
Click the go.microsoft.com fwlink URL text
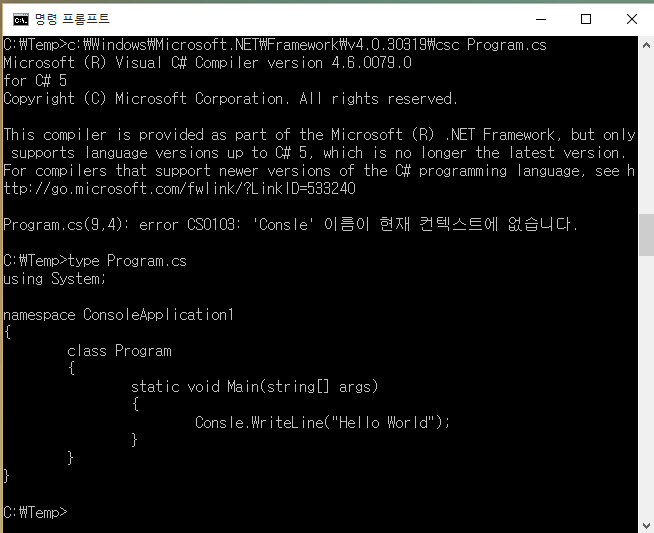(x=180, y=189)
